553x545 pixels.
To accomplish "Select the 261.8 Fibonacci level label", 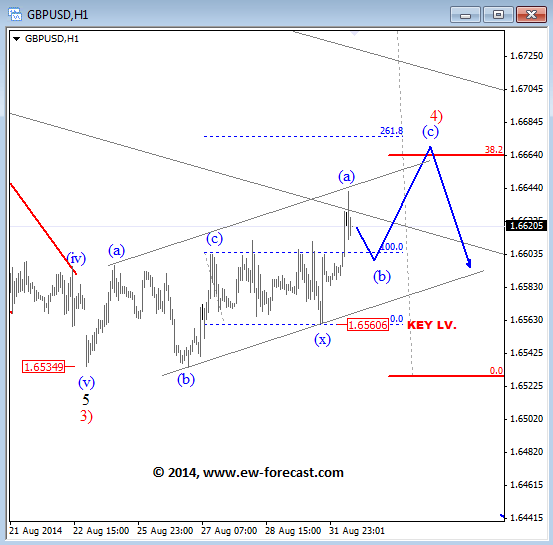I will click(x=391, y=131).
